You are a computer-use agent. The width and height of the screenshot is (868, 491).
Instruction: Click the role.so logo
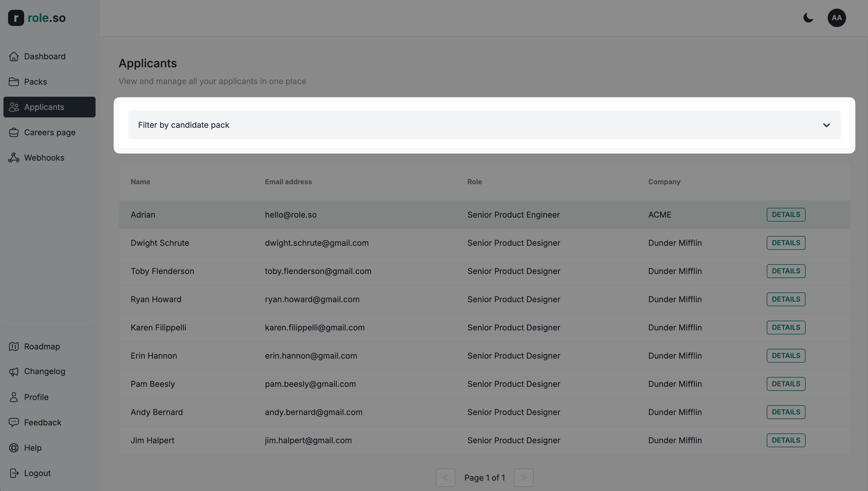pyautogui.click(x=37, y=18)
